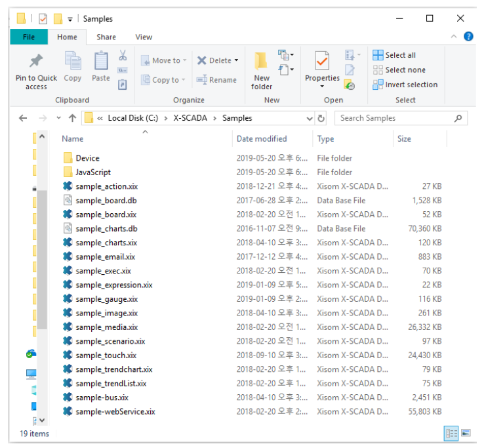Image resolution: width=486 pixels, height=448 pixels.
Task: Click the Copy path icon
Action: [x=123, y=70]
